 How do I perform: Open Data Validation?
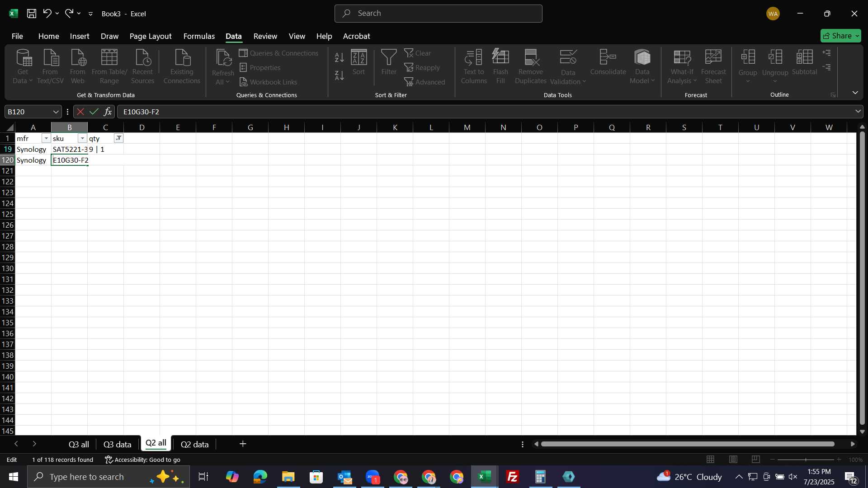click(x=568, y=66)
